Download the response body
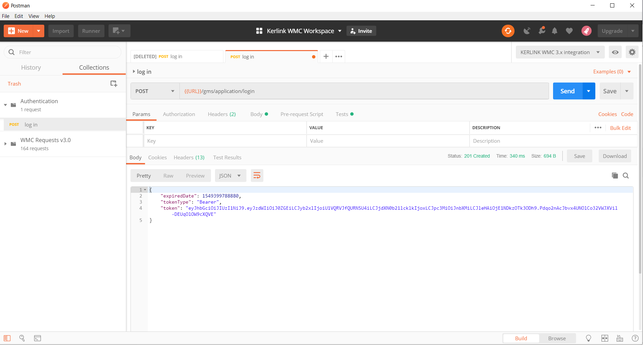Image resolution: width=644 pixels, height=346 pixels. click(x=614, y=156)
